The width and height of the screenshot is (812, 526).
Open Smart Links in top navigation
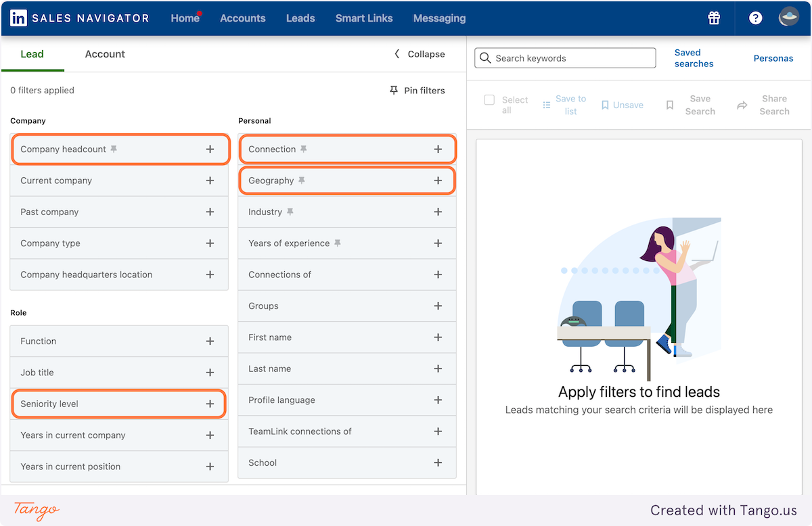click(x=364, y=18)
